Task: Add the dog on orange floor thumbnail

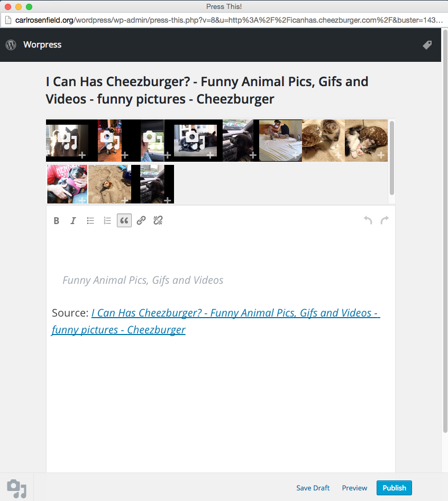Action: pyautogui.click(x=109, y=141)
